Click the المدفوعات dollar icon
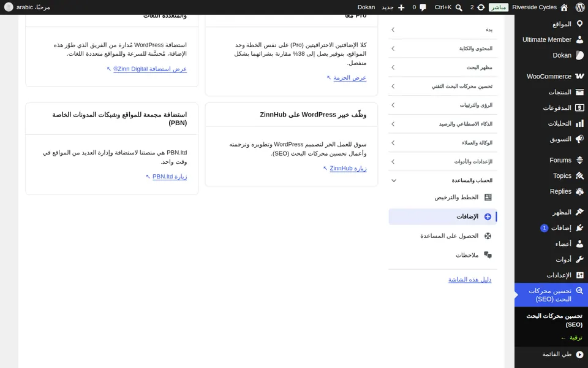Image resolution: width=588 pixels, height=368 pixels. 580,108
